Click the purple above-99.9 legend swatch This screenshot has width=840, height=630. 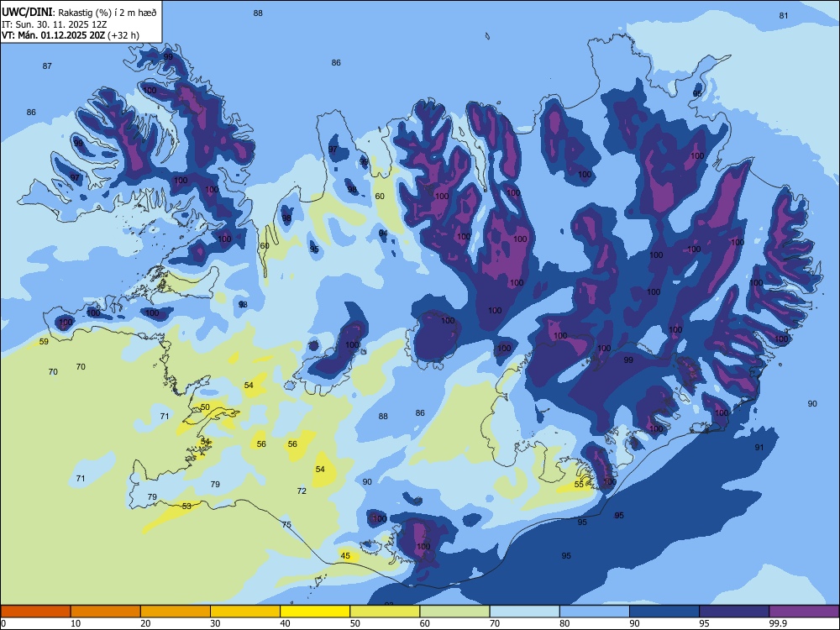click(804, 612)
